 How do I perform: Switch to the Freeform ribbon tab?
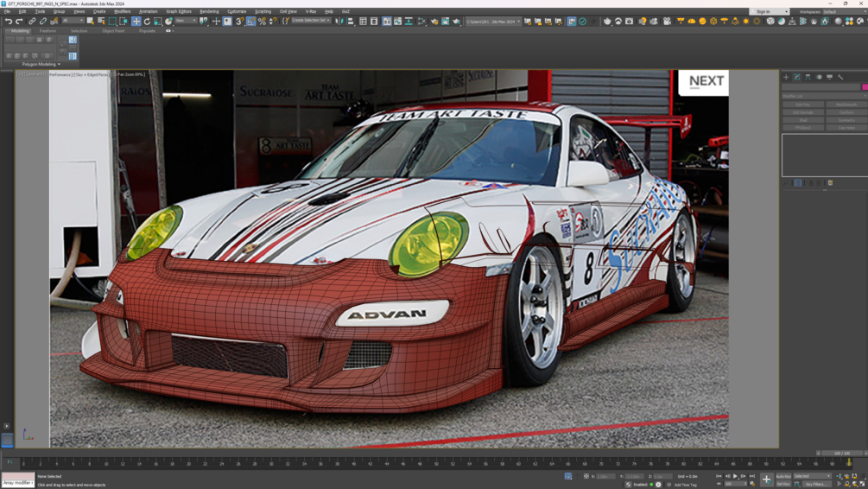(48, 31)
